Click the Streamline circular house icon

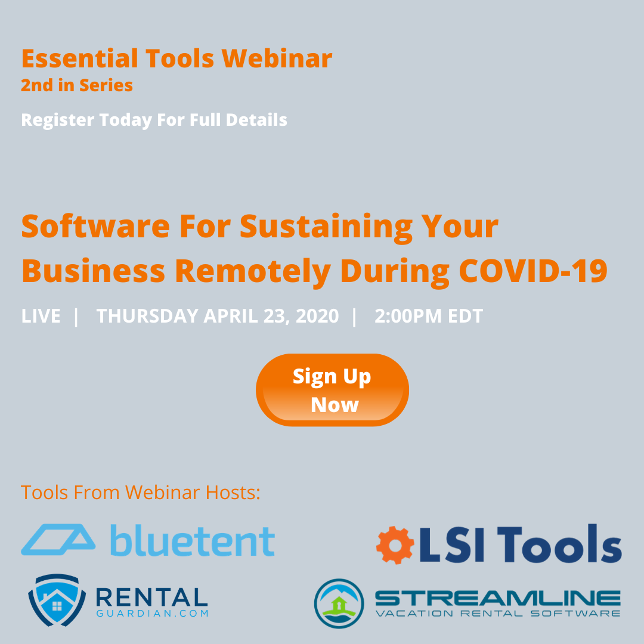click(x=339, y=603)
